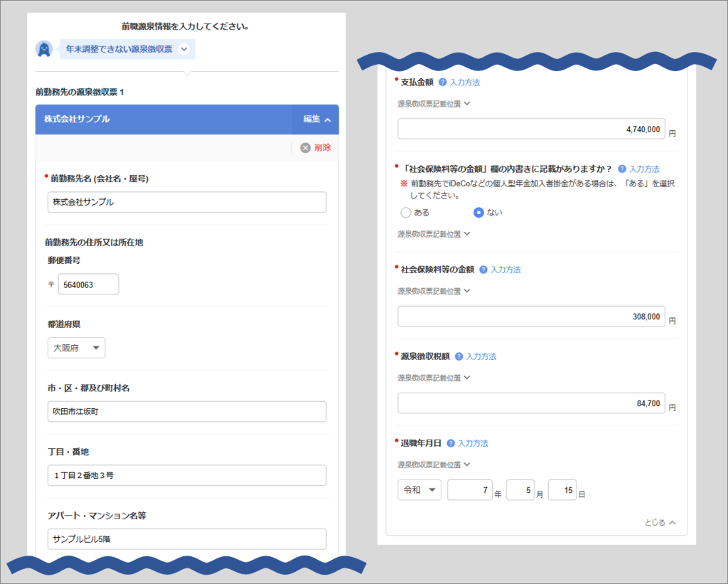
Task: Click the penguin mascot avatar icon
Action: pos(44,49)
